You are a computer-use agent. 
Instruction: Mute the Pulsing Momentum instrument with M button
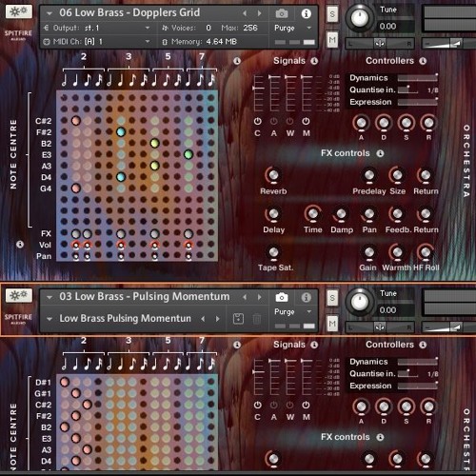coord(332,324)
